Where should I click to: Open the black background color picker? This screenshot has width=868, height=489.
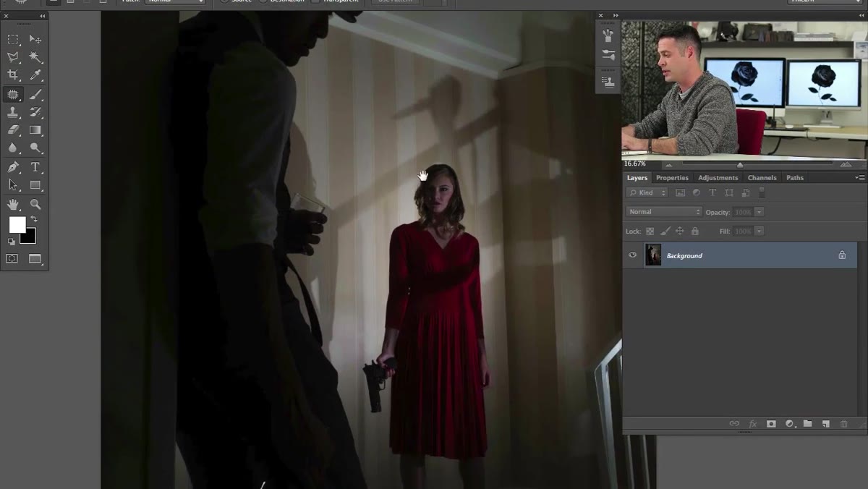30,238
